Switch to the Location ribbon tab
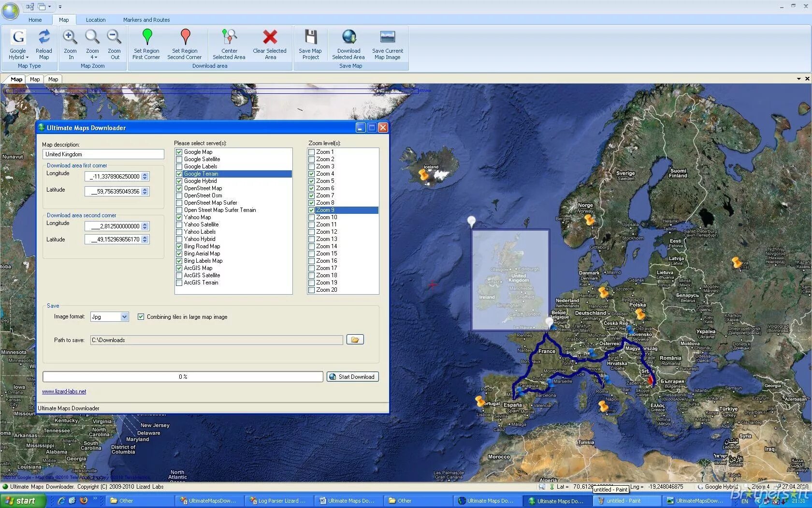Viewport: 812px width, 508px height. click(x=96, y=20)
